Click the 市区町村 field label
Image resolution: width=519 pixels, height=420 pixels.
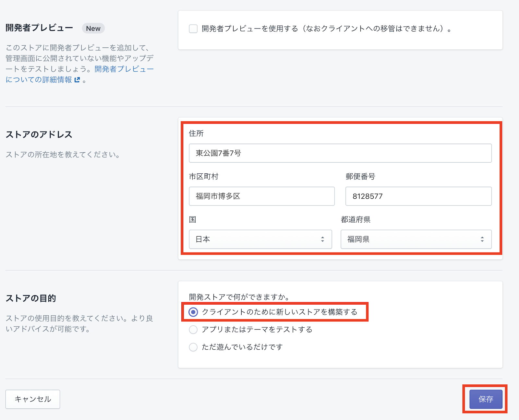[204, 177]
